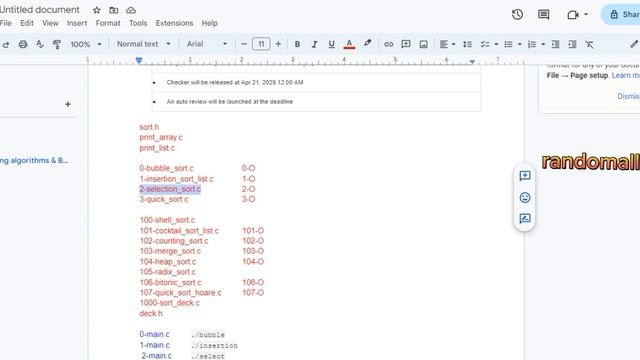Toggle bold formatting

[x=297, y=44]
